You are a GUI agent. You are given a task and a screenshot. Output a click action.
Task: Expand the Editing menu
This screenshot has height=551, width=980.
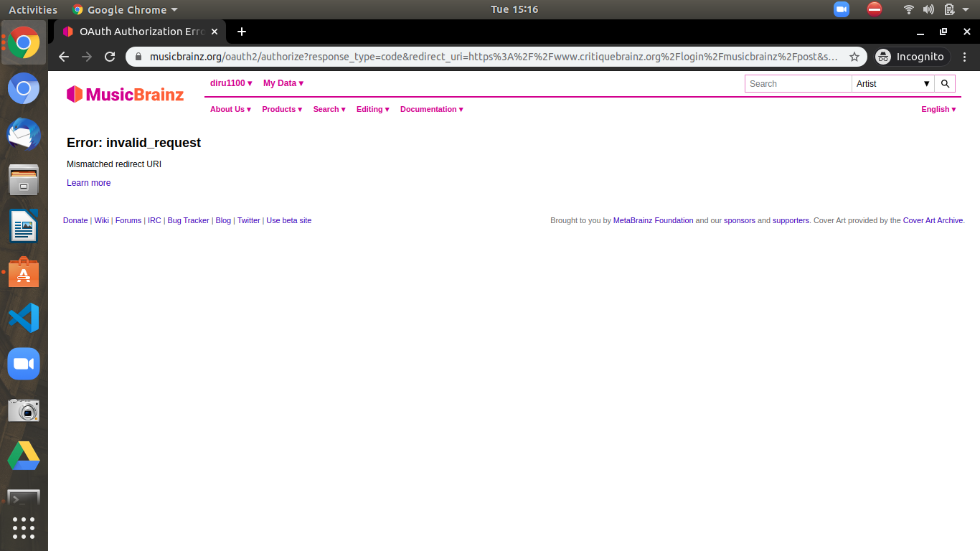tap(373, 109)
